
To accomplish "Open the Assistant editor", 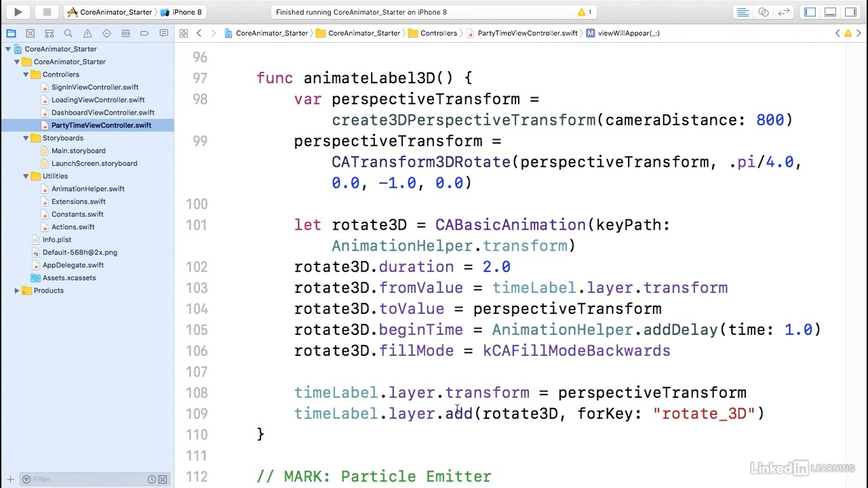I will click(764, 12).
